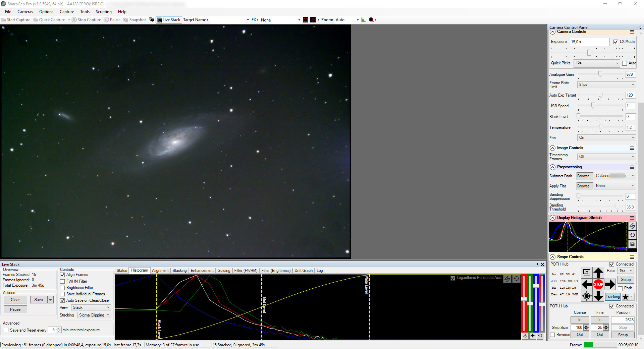This screenshot has width=644, height=349.
Task: Collapse the Image Controls section
Action: tap(553, 148)
